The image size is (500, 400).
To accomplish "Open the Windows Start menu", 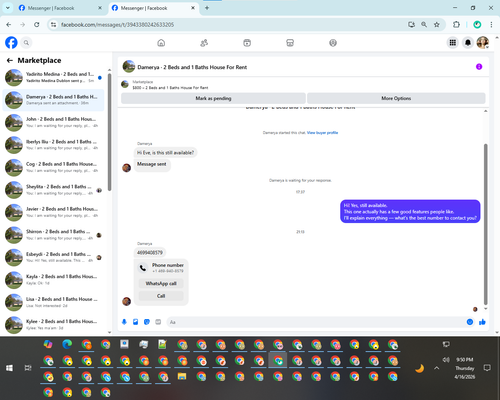I will click(9, 368).
